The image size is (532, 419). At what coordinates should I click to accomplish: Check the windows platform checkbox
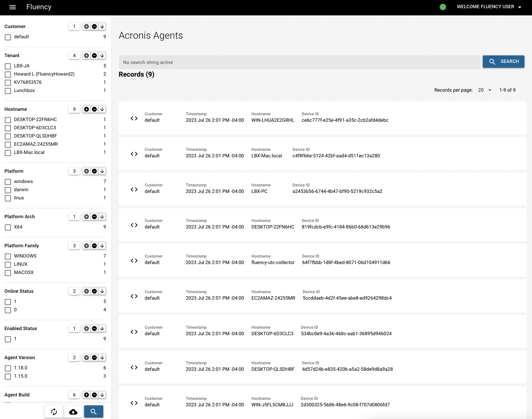(x=8, y=182)
